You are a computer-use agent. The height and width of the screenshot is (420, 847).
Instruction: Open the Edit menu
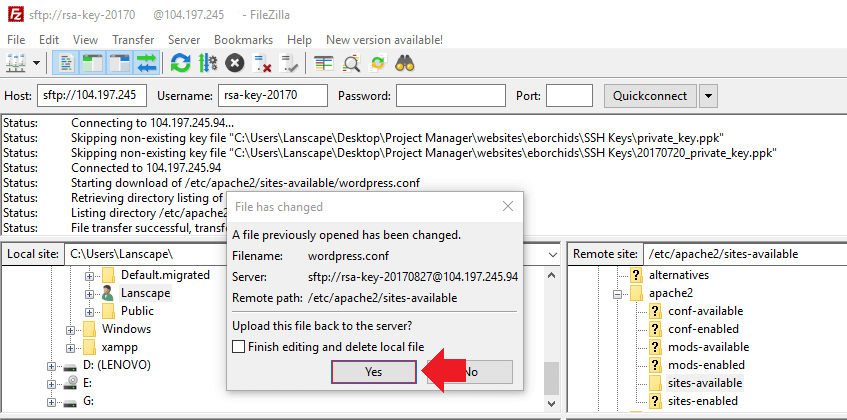(x=49, y=39)
